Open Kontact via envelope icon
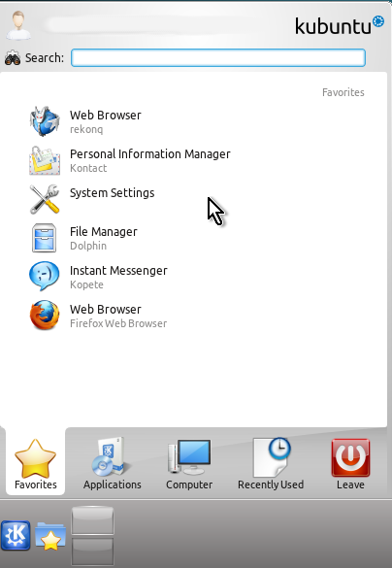This screenshot has height=568, width=392. pyautogui.click(x=45, y=160)
